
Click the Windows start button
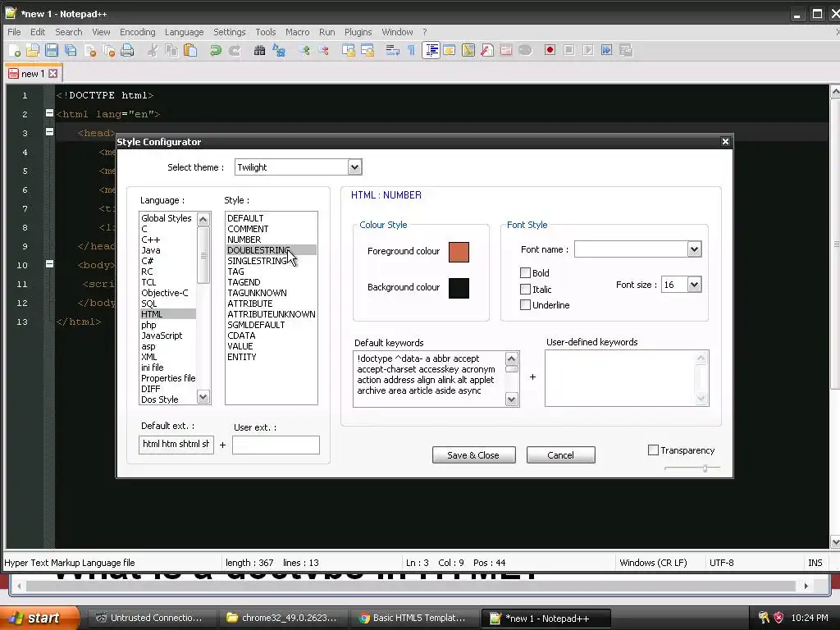pyautogui.click(x=38, y=618)
